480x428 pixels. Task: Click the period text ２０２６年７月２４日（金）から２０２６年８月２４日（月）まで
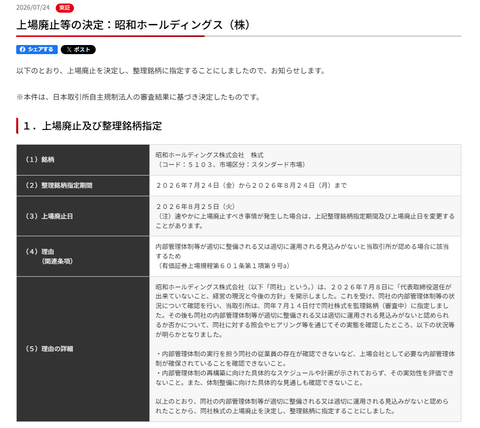[251, 185]
